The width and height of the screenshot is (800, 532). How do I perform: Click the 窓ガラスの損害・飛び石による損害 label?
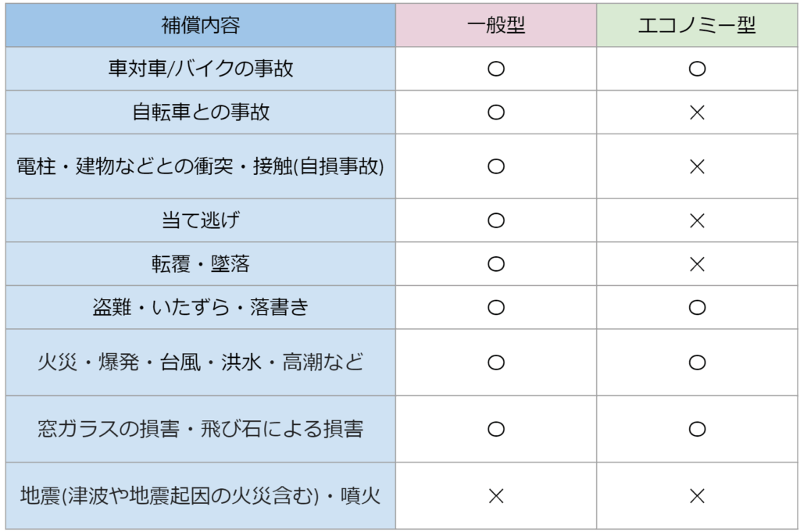[x=201, y=429]
